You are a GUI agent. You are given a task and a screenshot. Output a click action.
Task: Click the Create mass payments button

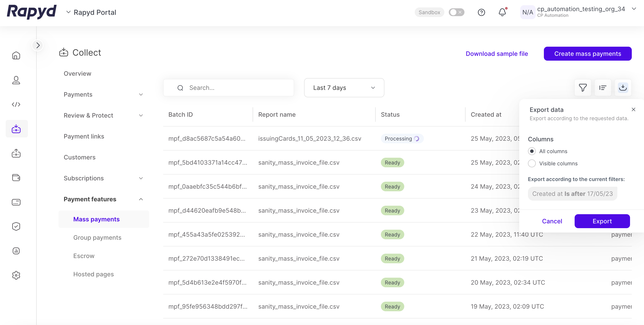587,54
